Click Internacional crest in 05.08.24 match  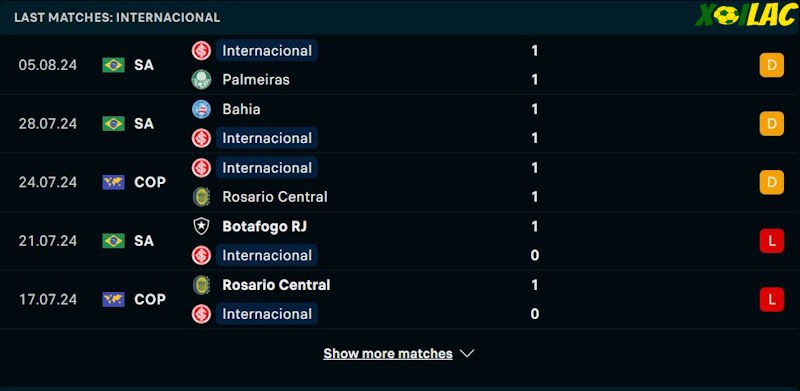pos(202,51)
